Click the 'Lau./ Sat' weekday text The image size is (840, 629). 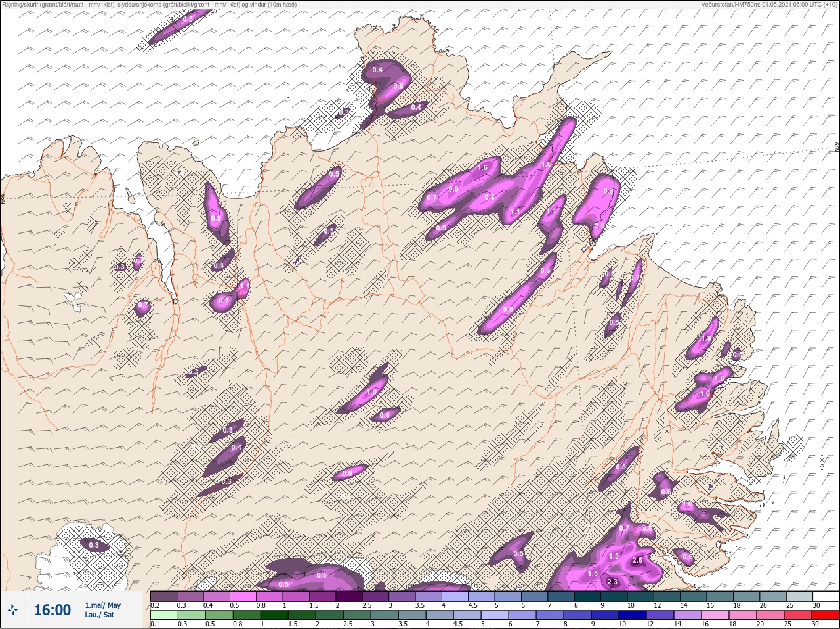click(x=99, y=615)
